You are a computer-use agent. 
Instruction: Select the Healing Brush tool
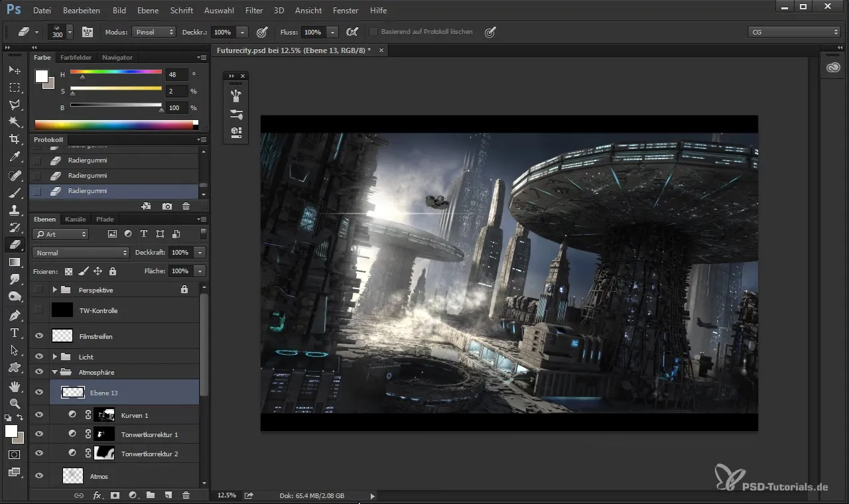pos(14,176)
